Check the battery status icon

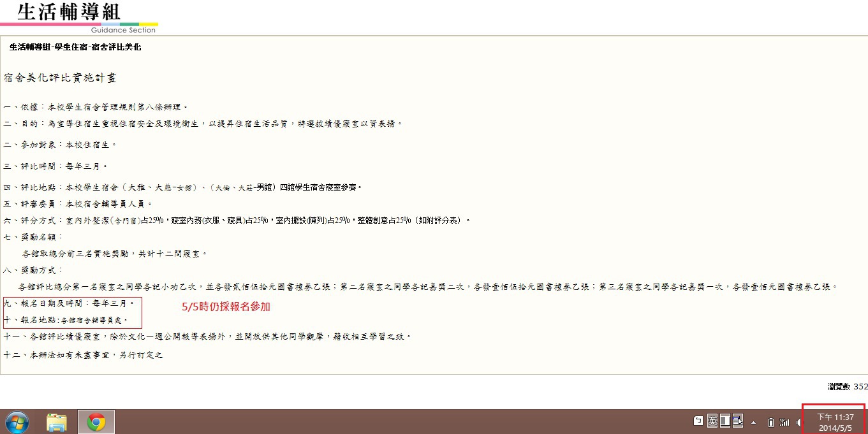(770, 422)
